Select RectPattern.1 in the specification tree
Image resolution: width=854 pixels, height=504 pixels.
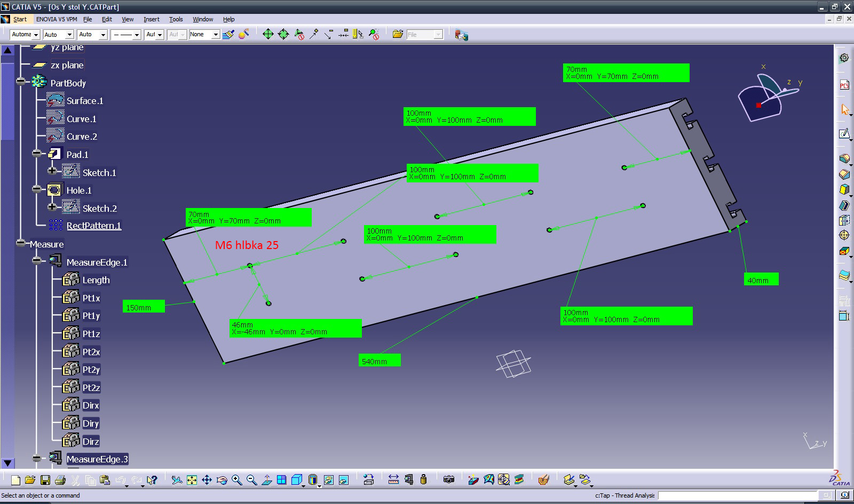point(93,226)
